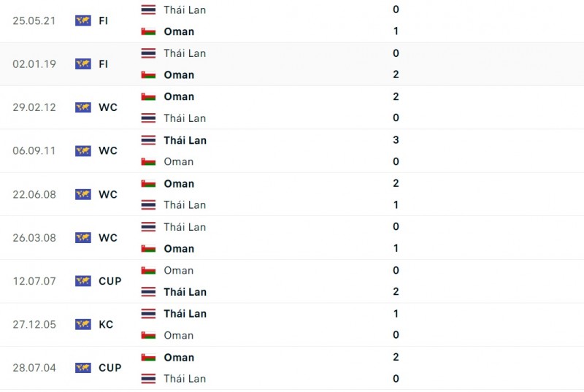
Task: Select bold Thái Lan in the 12.07.07 match
Action: 185,292
